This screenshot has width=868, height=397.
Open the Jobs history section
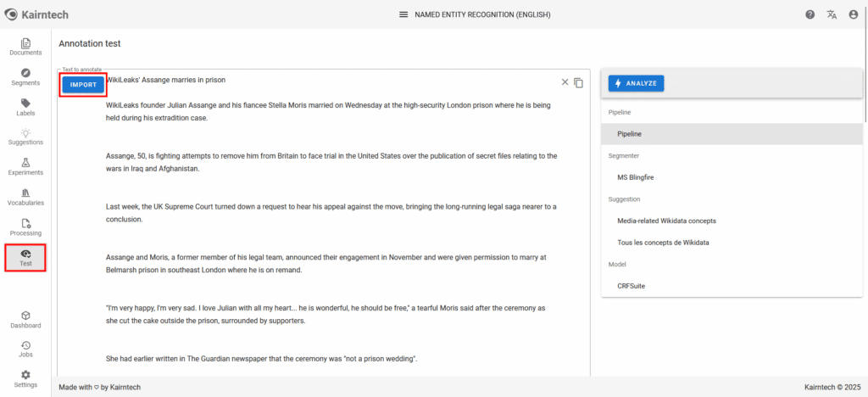coord(25,349)
